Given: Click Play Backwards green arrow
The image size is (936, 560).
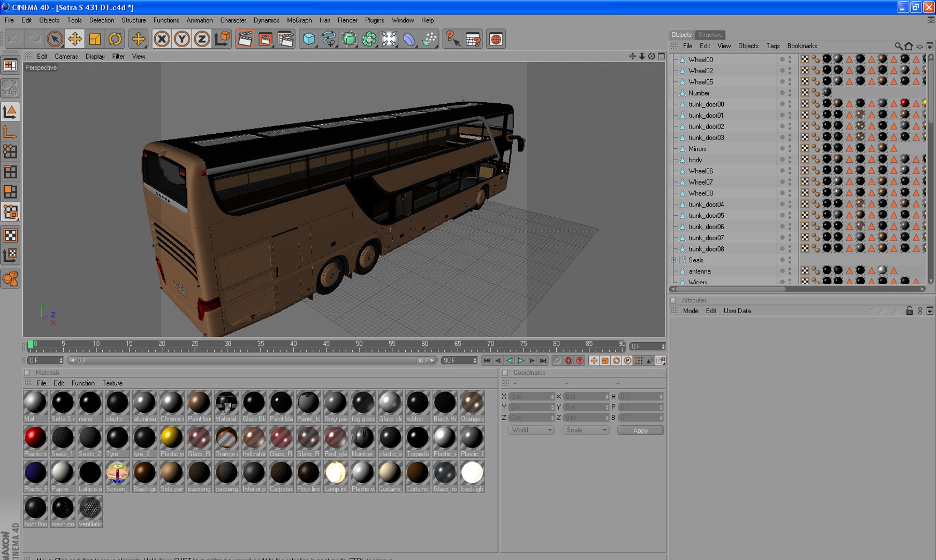Looking at the screenshot, I should pos(510,360).
